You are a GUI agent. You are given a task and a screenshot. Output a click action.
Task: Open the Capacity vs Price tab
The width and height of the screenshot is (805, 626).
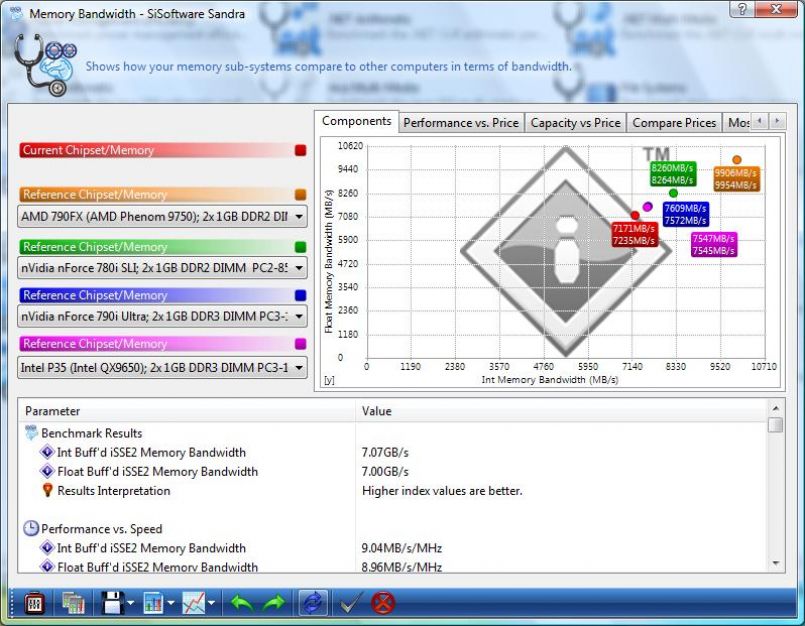[575, 123]
